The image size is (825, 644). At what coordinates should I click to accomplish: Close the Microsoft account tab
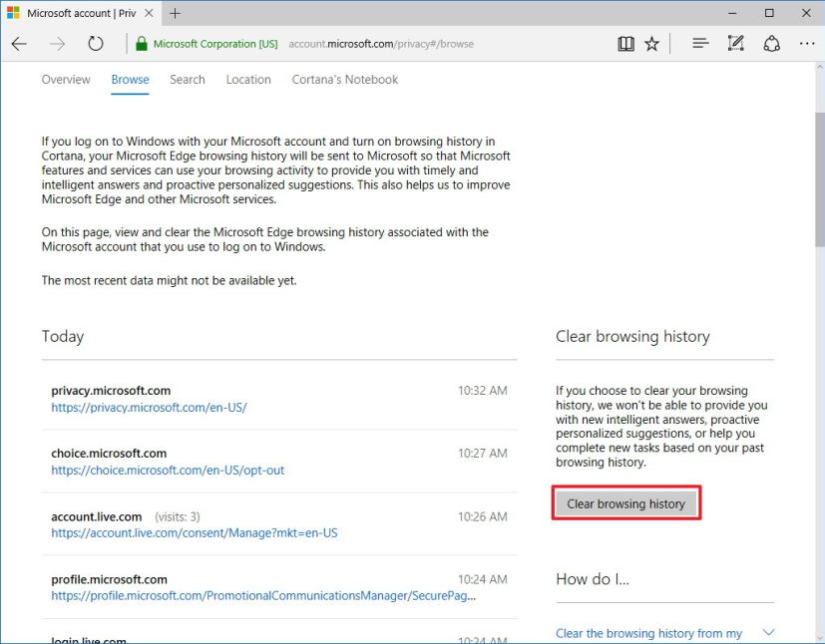click(x=149, y=13)
